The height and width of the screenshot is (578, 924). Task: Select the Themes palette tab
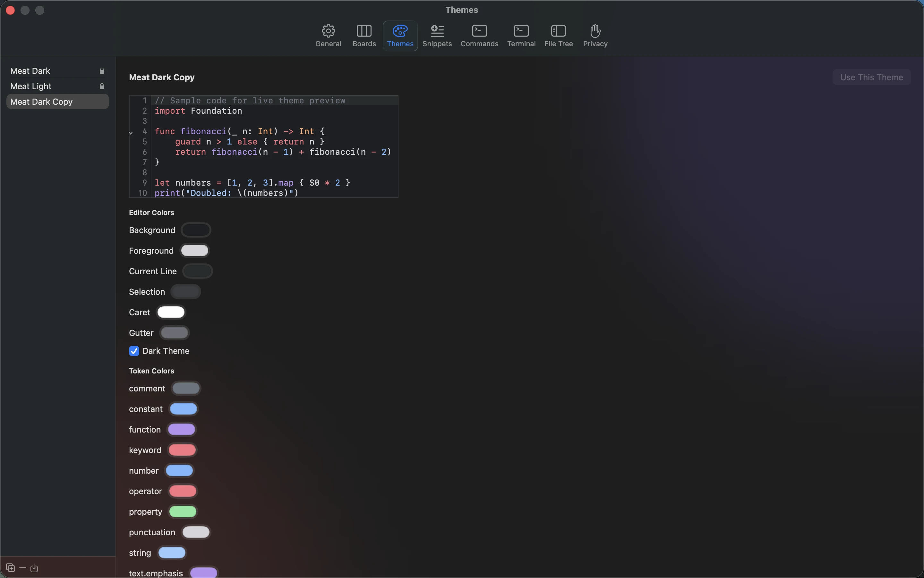400,36
